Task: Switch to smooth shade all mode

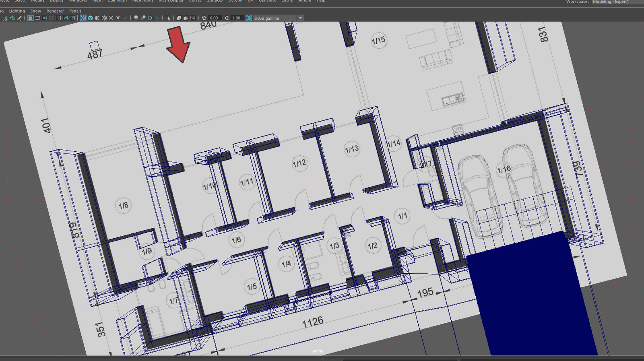Action: 90,18
